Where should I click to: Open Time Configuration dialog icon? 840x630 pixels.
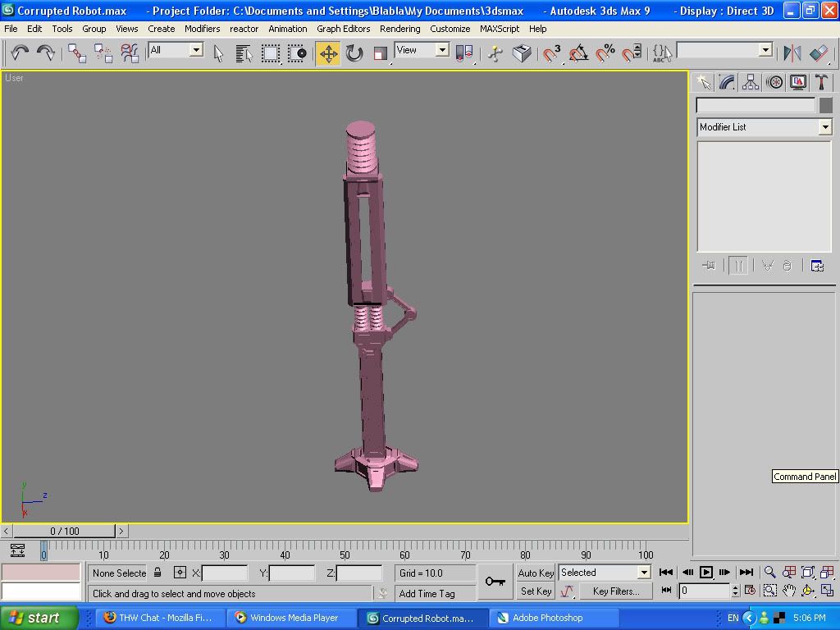pos(750,591)
